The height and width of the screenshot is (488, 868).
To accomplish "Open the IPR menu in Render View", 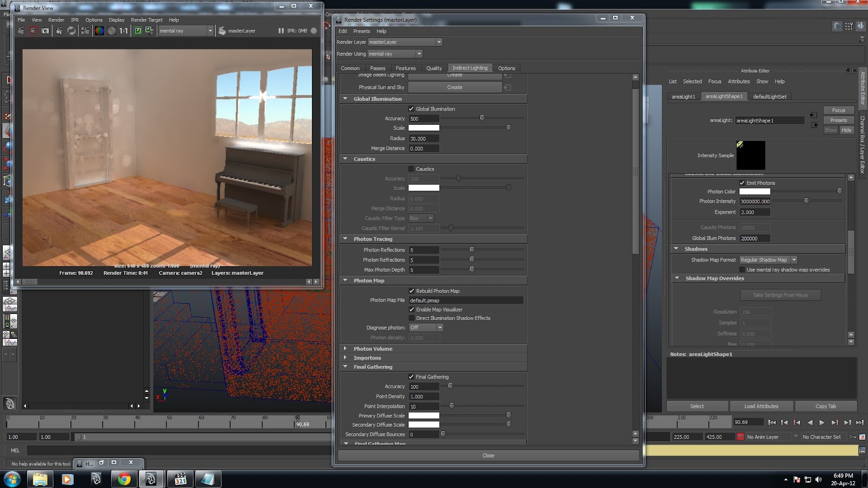I will [75, 20].
